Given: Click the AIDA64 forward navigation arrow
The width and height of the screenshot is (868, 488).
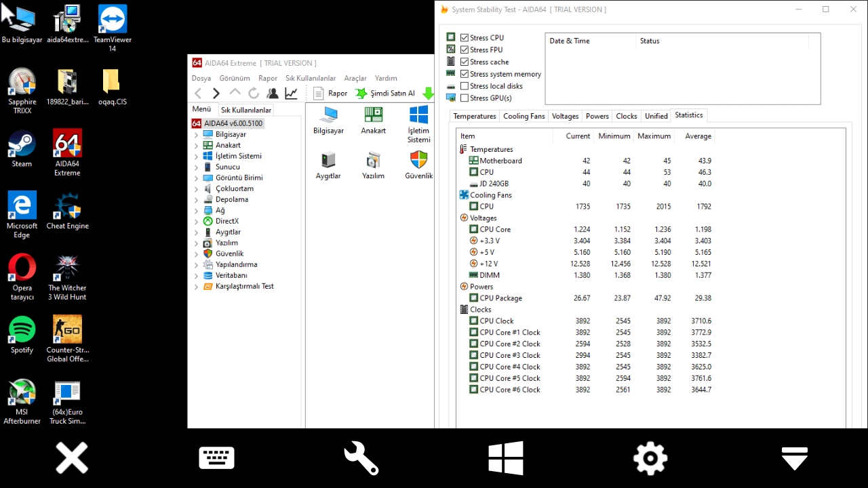Looking at the screenshot, I should point(216,94).
